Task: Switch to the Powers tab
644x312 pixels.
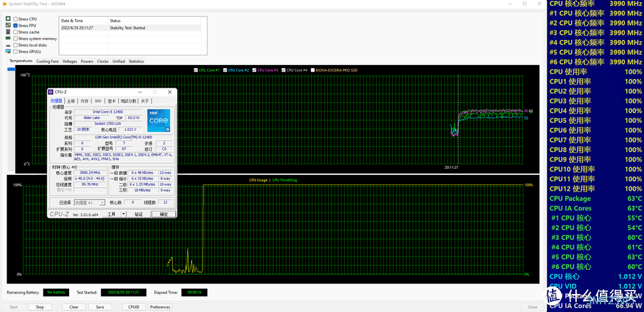Action: pos(87,61)
